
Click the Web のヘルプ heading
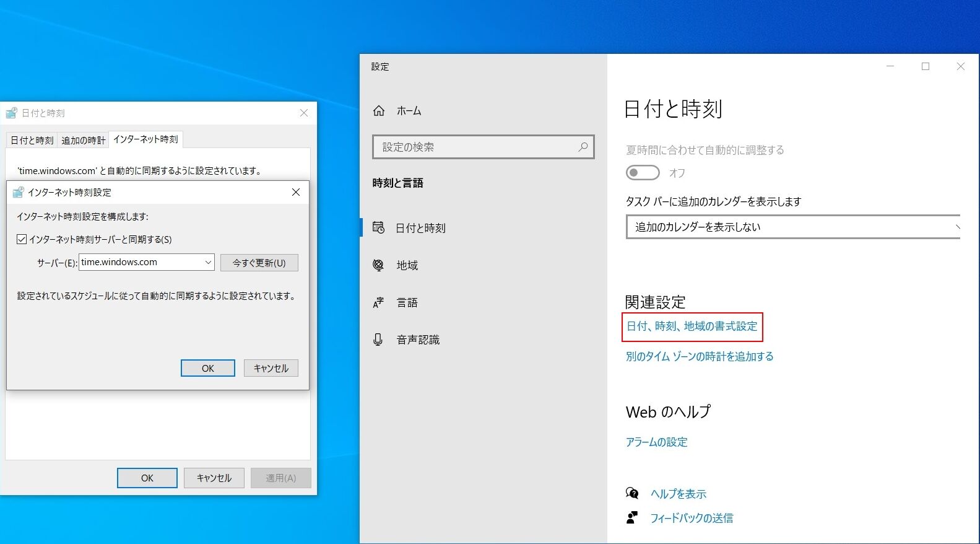click(x=669, y=412)
